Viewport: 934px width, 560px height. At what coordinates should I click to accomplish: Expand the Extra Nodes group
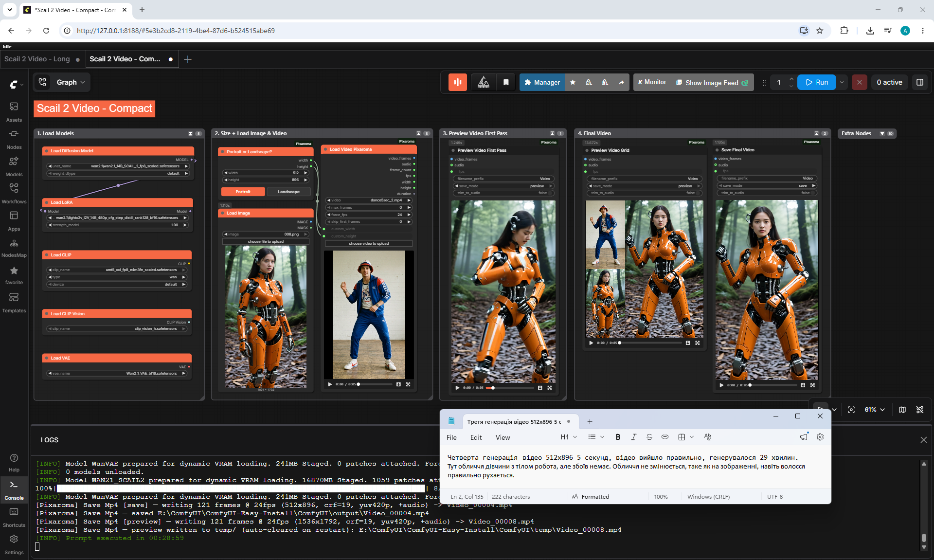point(882,133)
